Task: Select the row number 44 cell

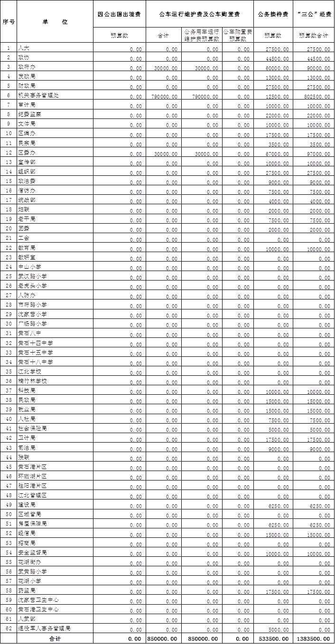Action: pyautogui.click(x=9, y=457)
